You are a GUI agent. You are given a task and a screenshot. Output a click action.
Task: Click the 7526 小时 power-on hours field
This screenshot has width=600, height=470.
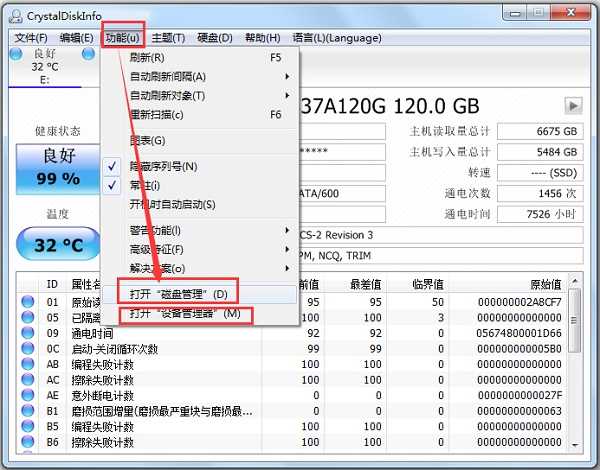540,214
